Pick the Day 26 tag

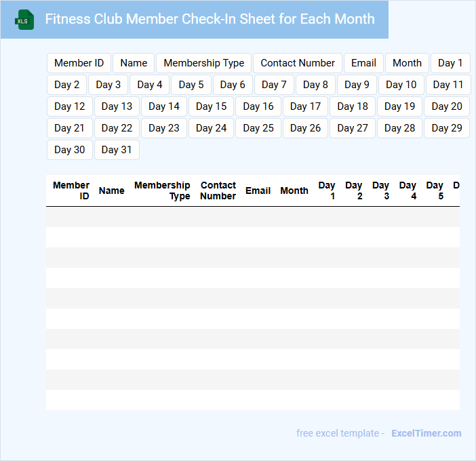pyautogui.click(x=305, y=128)
